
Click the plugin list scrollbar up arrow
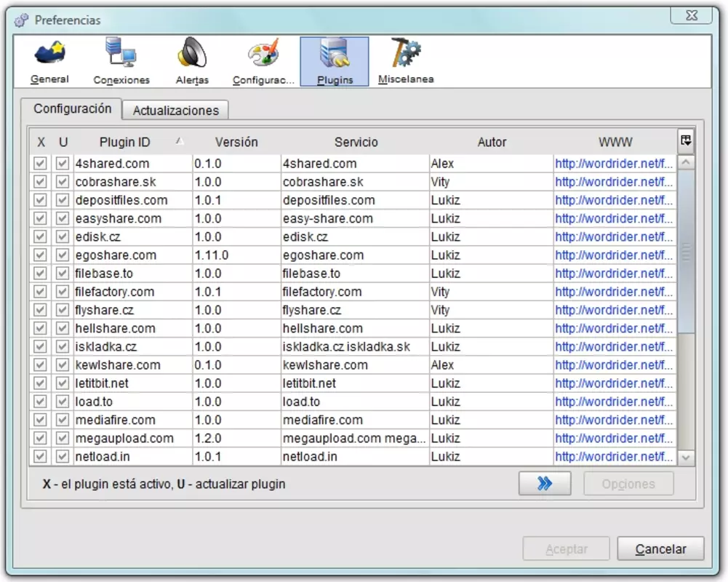[x=686, y=162]
